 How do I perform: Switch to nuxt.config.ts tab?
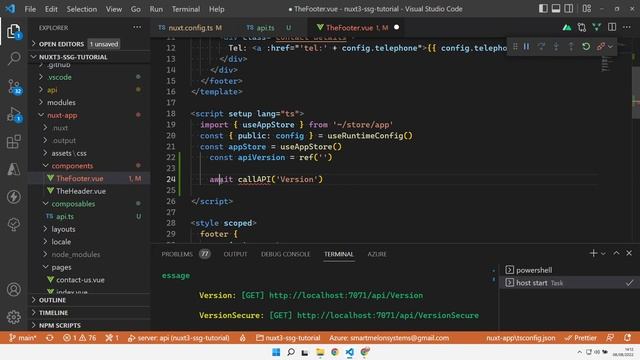190,28
